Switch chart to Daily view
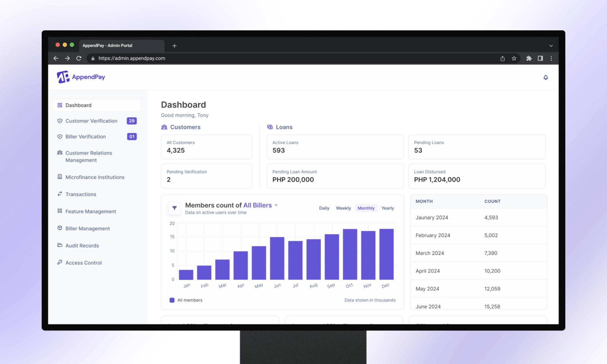Screen dimensions: 607x364 pyautogui.click(x=324, y=208)
